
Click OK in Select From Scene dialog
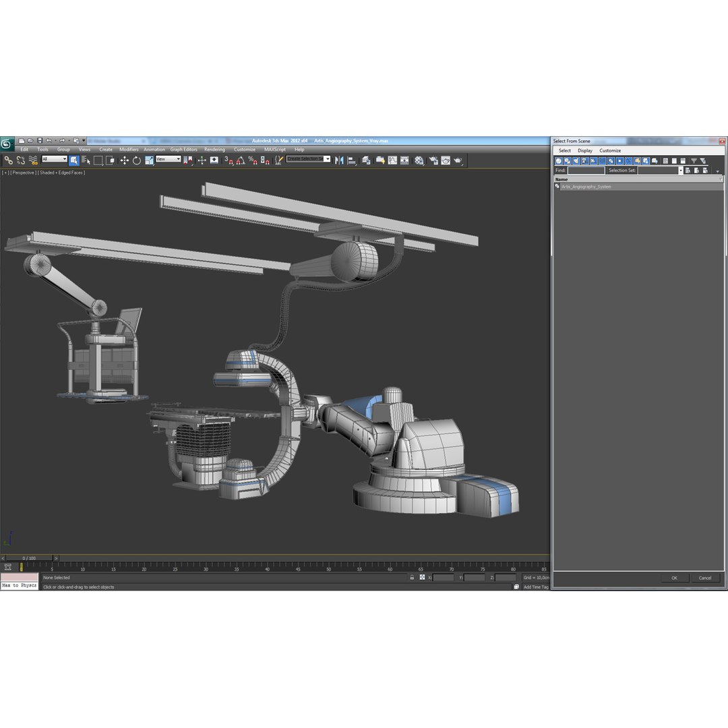point(674,578)
